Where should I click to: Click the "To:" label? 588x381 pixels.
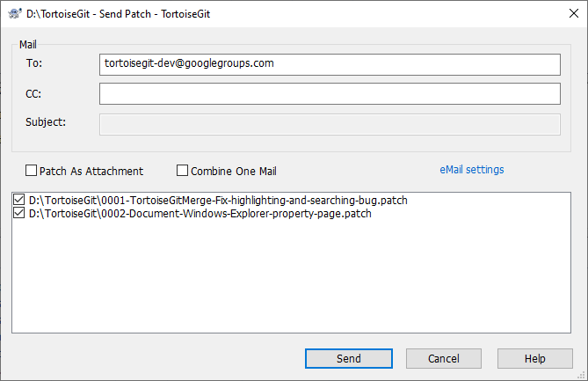point(35,63)
